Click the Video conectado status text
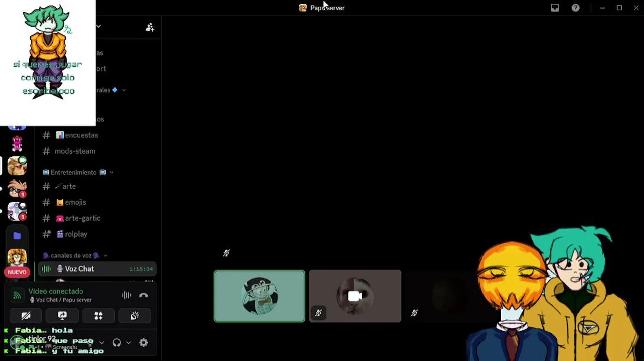 point(56,291)
